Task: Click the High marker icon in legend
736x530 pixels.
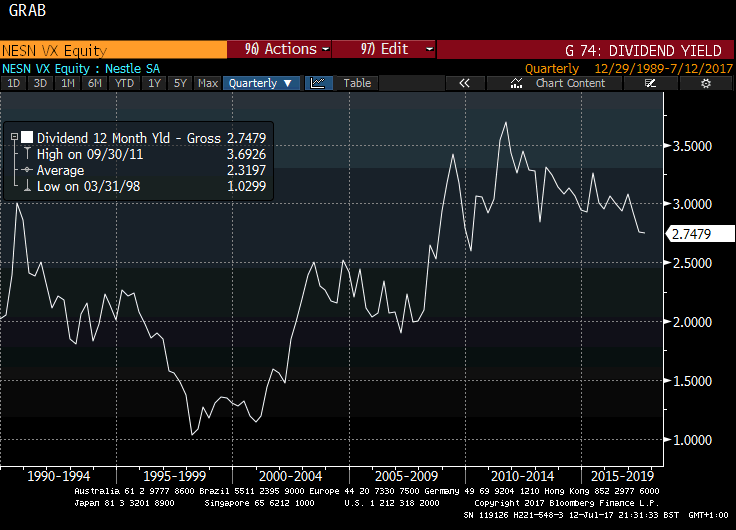Action: (27, 154)
